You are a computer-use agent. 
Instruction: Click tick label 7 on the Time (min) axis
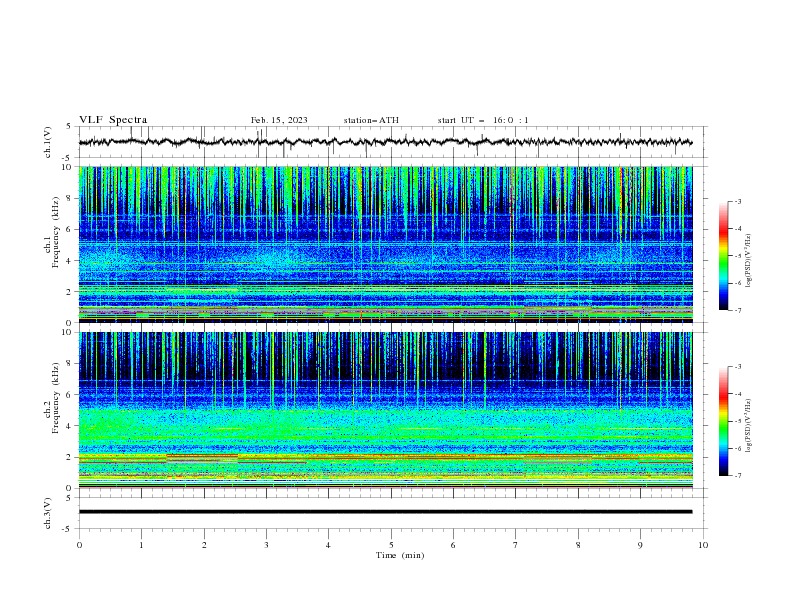click(x=515, y=545)
